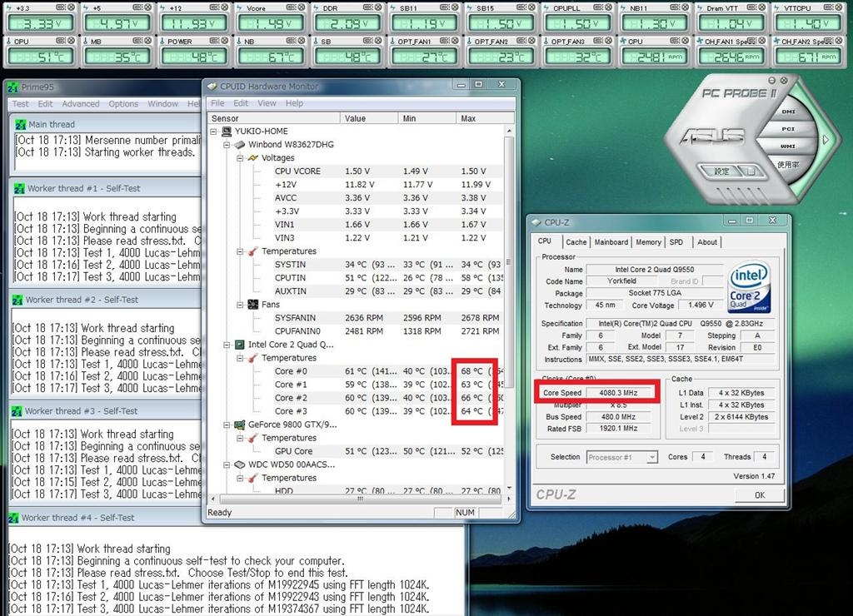Click the Value column header in Hardware Monitor
The height and width of the screenshot is (616, 853).
(369, 118)
